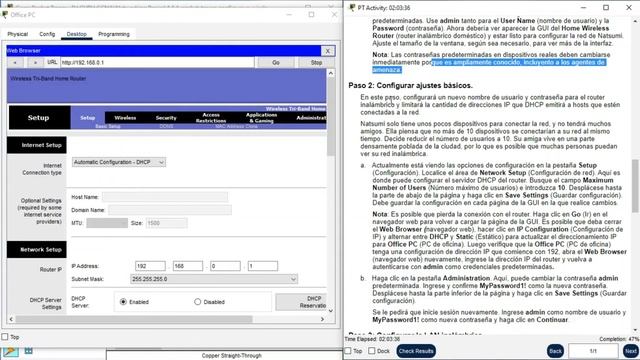The height and width of the screenshot is (360, 640).
Task: Switch to the Desktop tab
Action: (x=77, y=34)
